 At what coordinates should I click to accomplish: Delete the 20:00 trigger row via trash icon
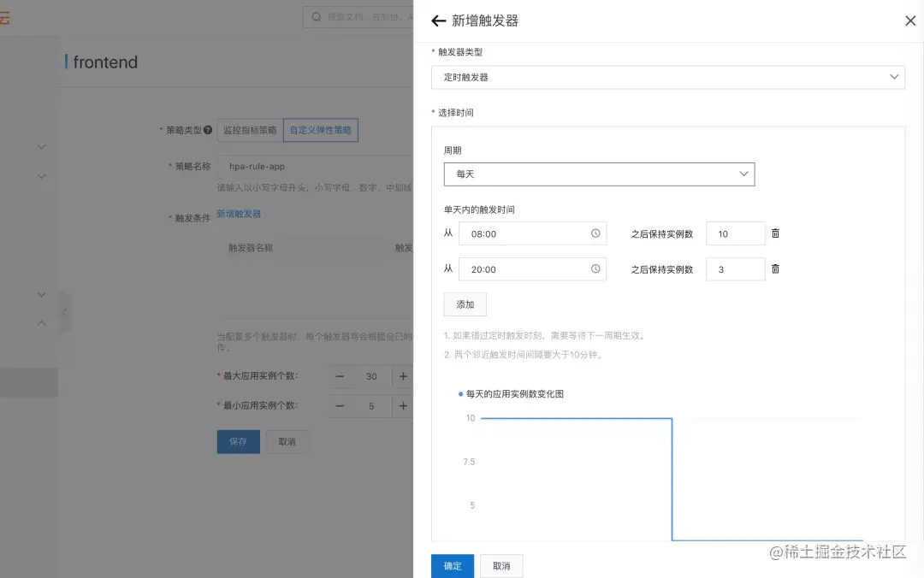(x=775, y=268)
